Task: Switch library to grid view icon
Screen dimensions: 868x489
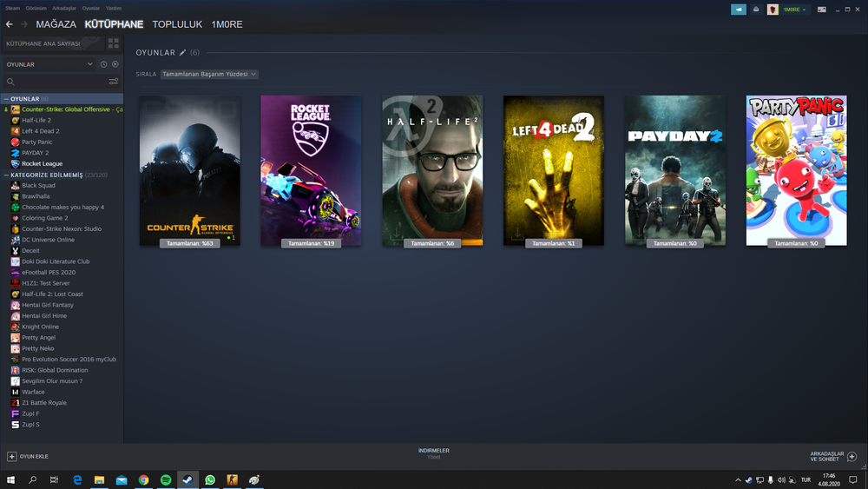Action: point(114,43)
